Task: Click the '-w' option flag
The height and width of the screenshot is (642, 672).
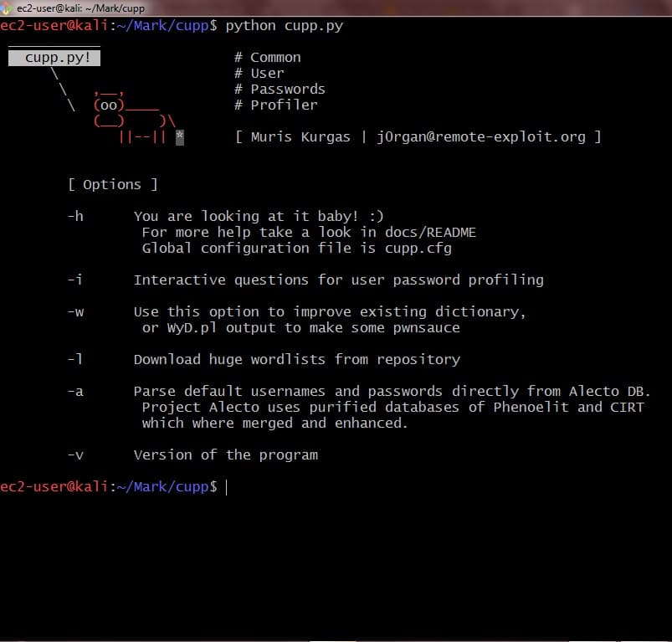Action: click(75, 312)
